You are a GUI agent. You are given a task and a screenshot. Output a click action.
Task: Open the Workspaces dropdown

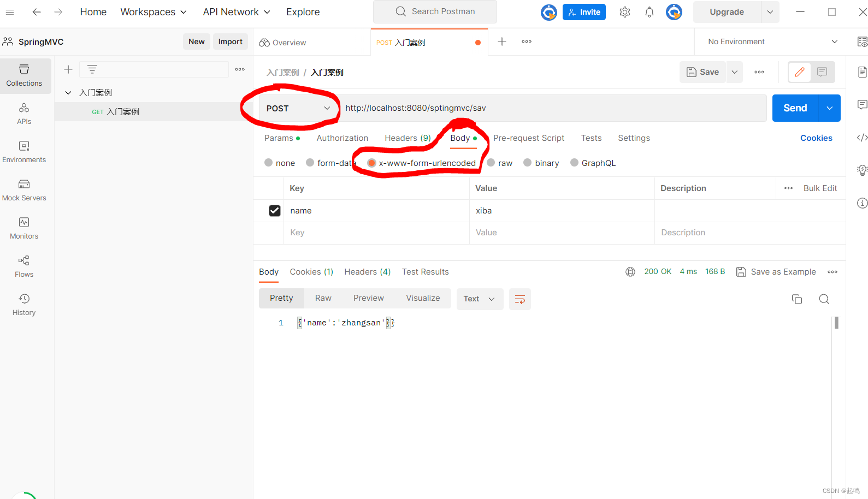[x=153, y=12]
